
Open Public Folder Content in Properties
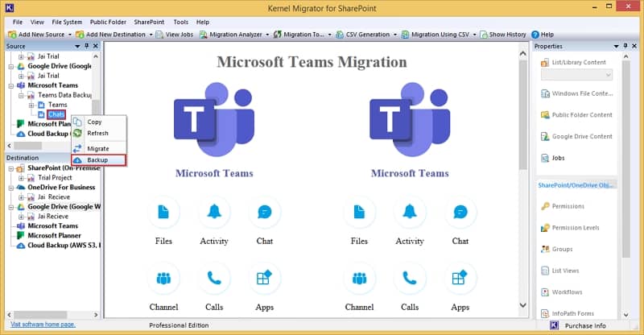576,115
